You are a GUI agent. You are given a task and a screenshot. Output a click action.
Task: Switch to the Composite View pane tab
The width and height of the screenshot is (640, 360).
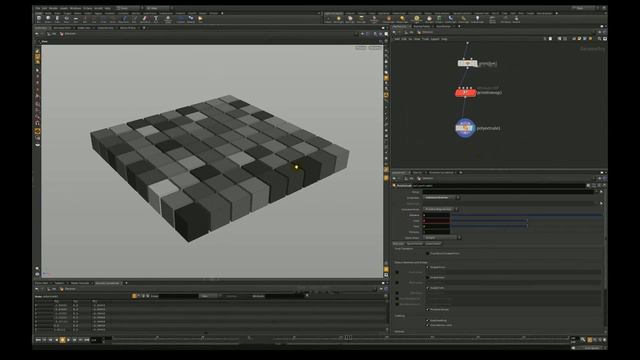(105, 28)
